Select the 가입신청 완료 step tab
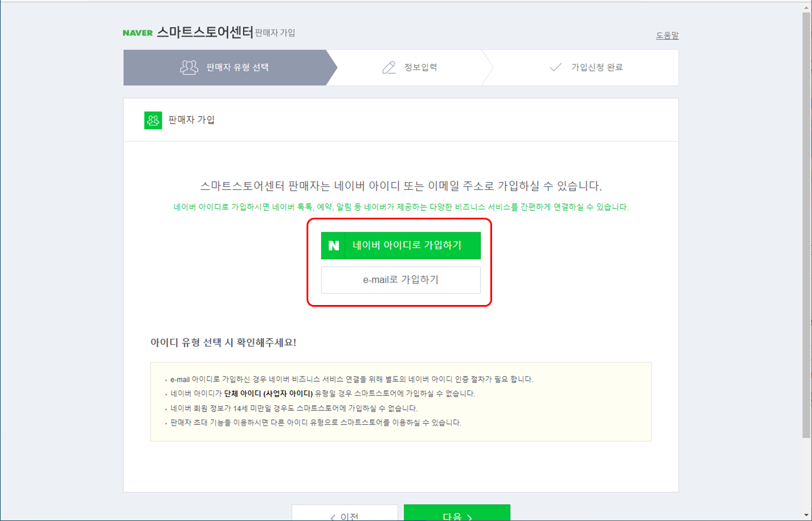 pyautogui.click(x=586, y=68)
